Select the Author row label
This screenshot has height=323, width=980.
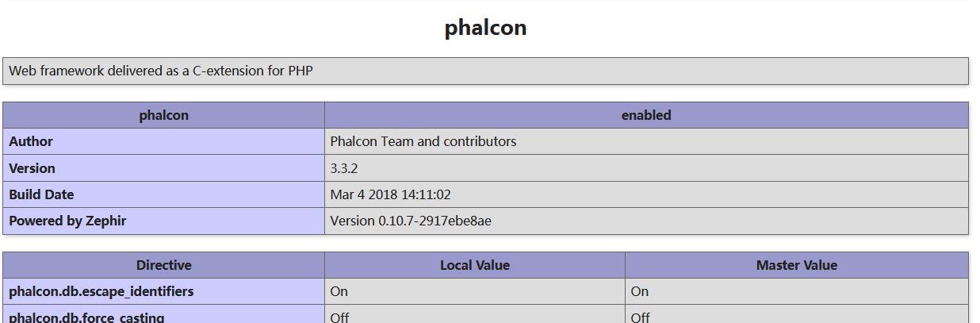pyautogui.click(x=31, y=141)
